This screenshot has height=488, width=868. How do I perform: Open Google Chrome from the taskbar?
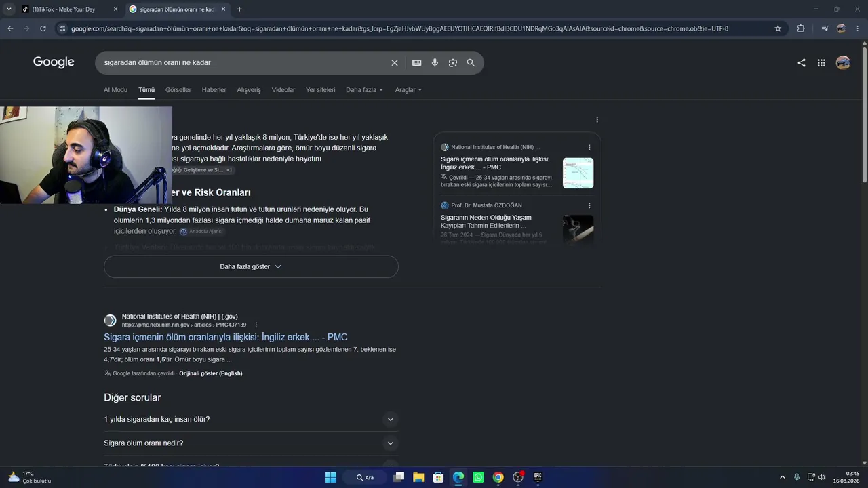tap(498, 477)
